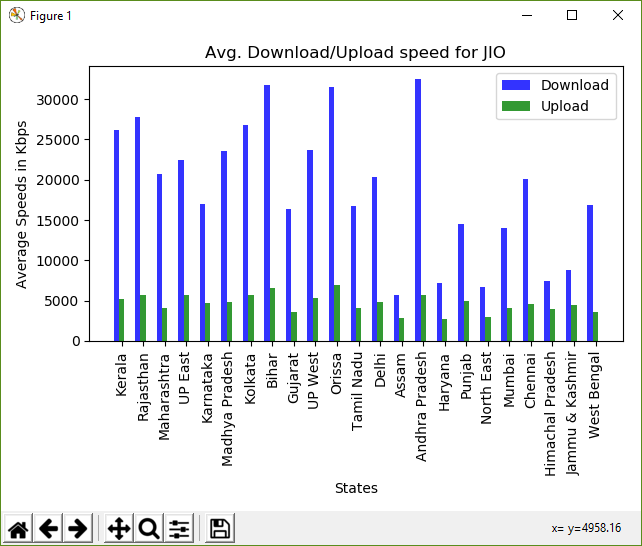Click the Andhra Pradesh tick label
Image resolution: width=642 pixels, height=546 pixels.
[421, 407]
